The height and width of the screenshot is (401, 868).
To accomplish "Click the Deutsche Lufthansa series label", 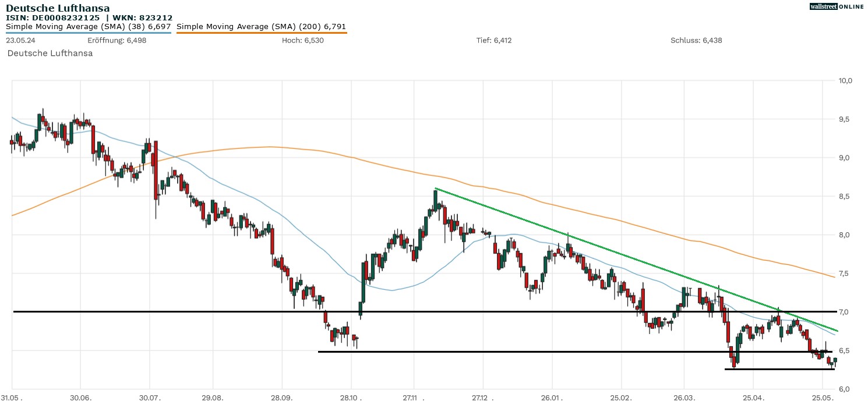I will click(50, 53).
